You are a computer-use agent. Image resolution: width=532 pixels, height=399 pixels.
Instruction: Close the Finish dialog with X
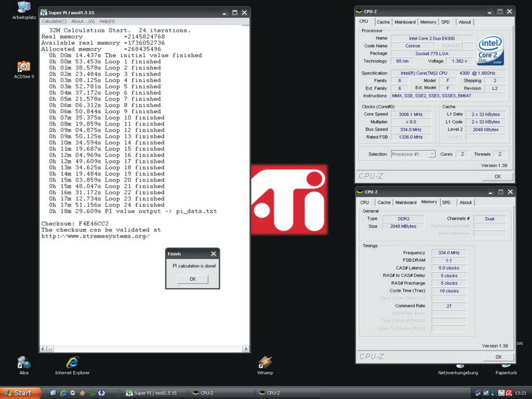point(214,254)
